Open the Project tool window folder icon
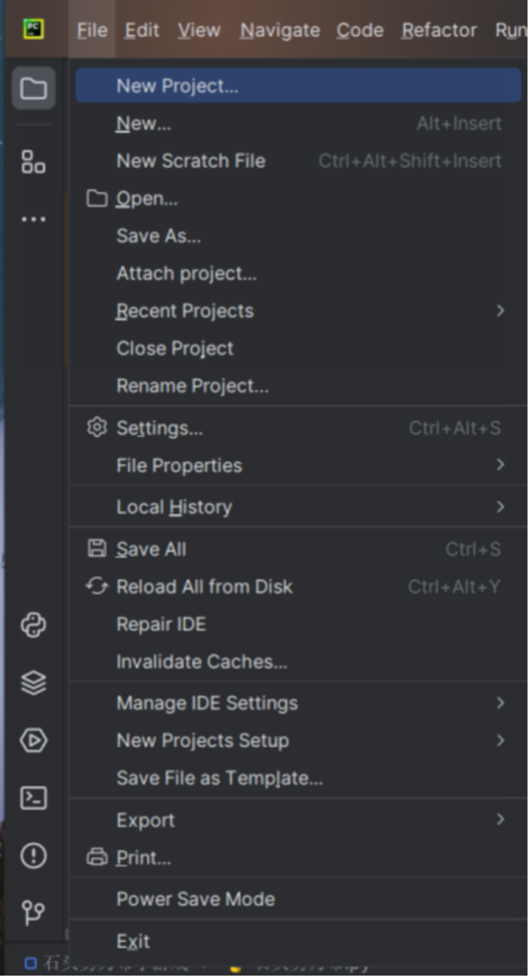529x980 pixels. tap(34, 88)
